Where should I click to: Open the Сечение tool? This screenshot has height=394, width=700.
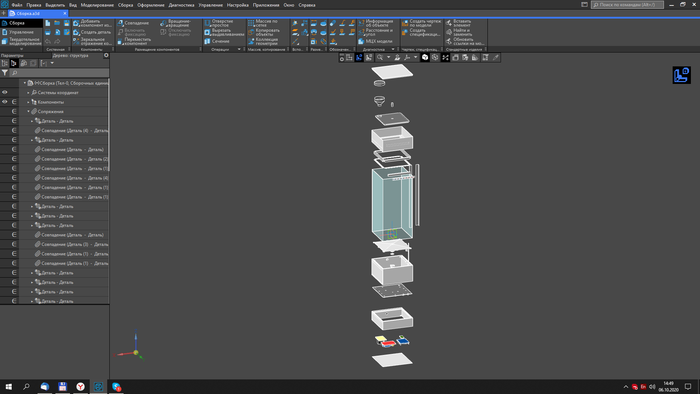(x=217, y=41)
